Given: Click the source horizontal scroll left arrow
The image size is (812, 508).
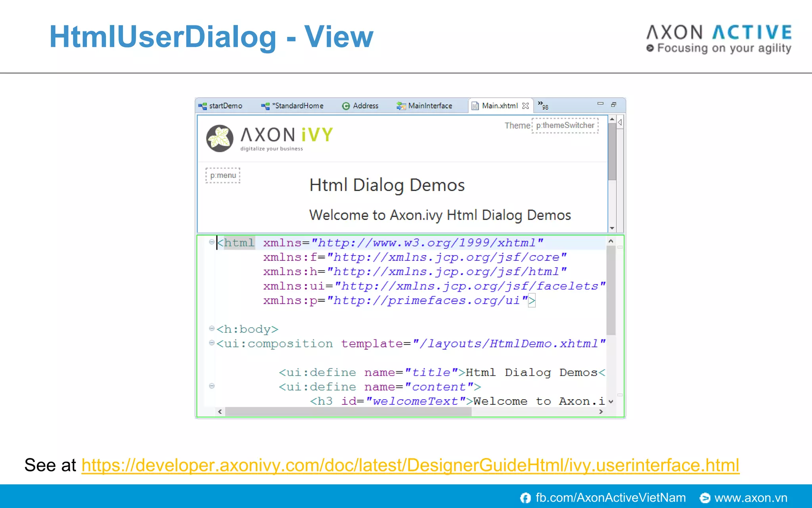Looking at the screenshot, I should pos(220,412).
